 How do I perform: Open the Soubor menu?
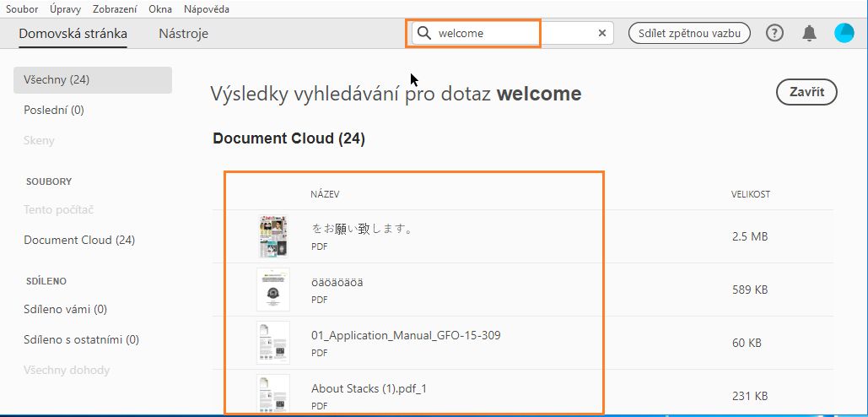[22, 9]
